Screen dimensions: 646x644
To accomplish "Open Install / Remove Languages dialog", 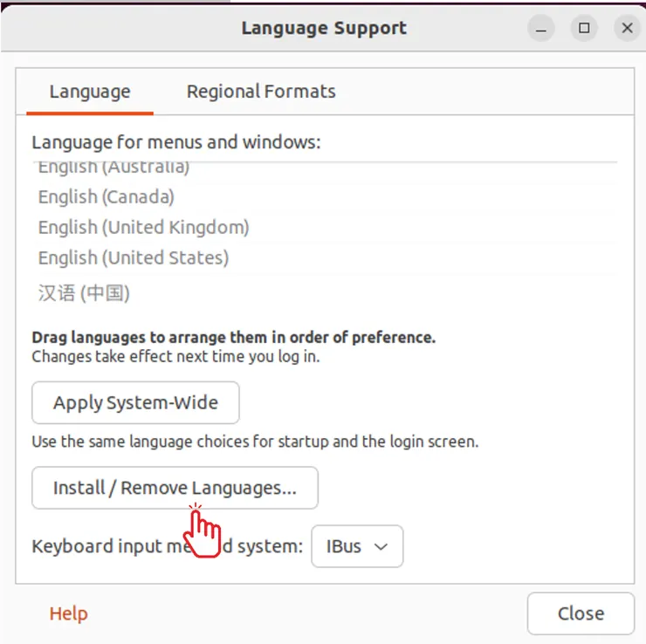I will tap(175, 488).
